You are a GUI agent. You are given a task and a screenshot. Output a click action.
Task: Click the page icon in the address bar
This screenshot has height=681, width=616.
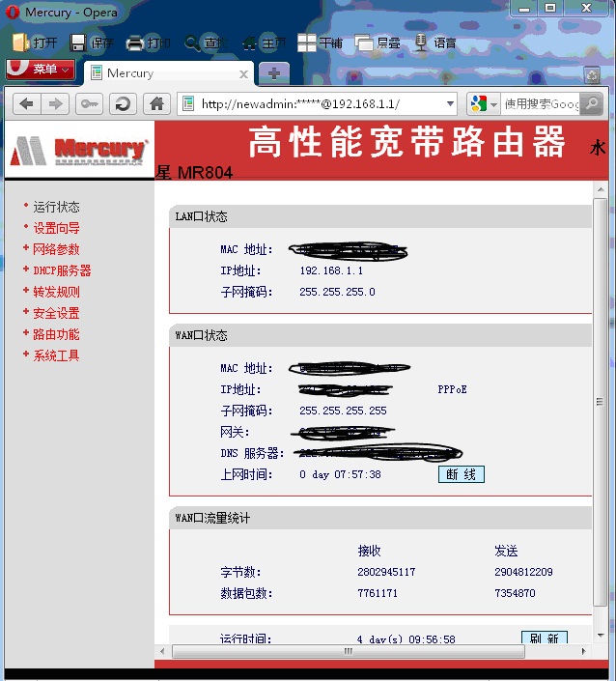click(188, 103)
